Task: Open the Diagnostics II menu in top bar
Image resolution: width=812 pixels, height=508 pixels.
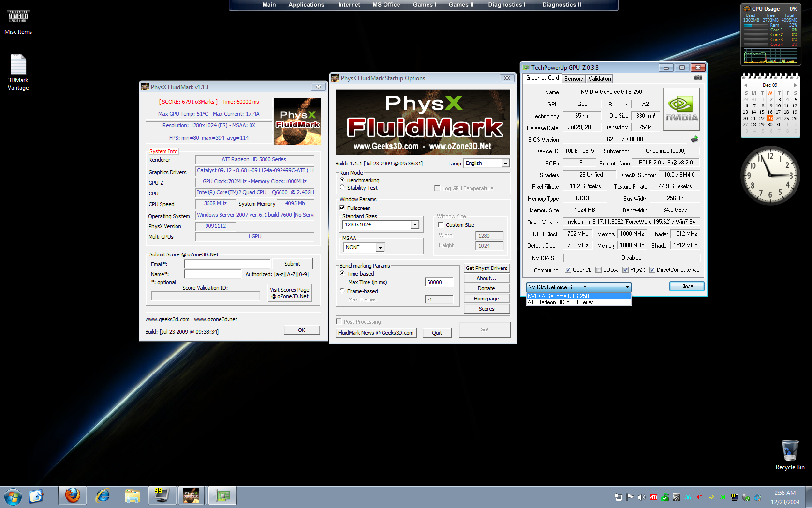Action: point(561,5)
